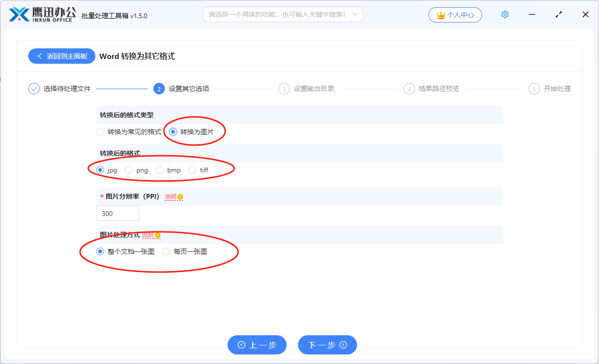Image resolution: width=599 pixels, height=364 pixels.
Task: Click the blue checkmark on 选择待处理文件 step
Action: point(33,89)
